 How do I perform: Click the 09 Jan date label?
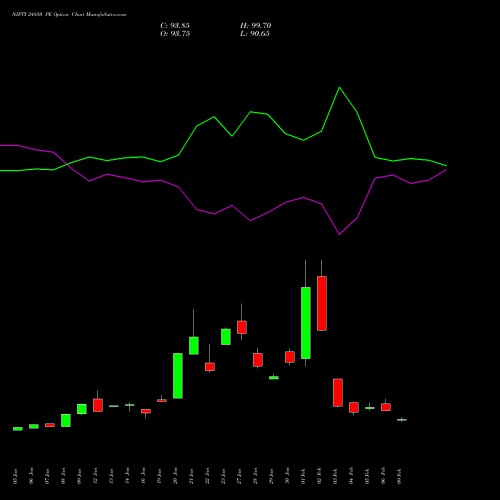(x=80, y=476)
